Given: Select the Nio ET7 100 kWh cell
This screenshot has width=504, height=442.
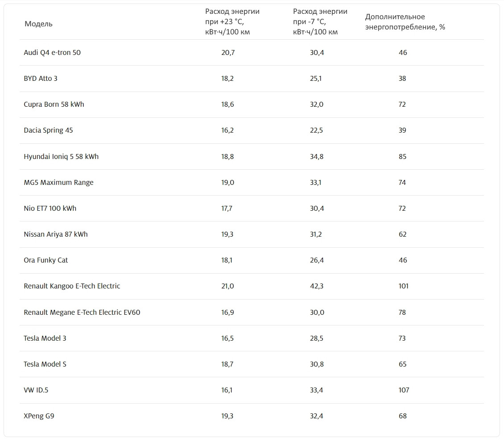Looking at the screenshot, I should 50,208.
